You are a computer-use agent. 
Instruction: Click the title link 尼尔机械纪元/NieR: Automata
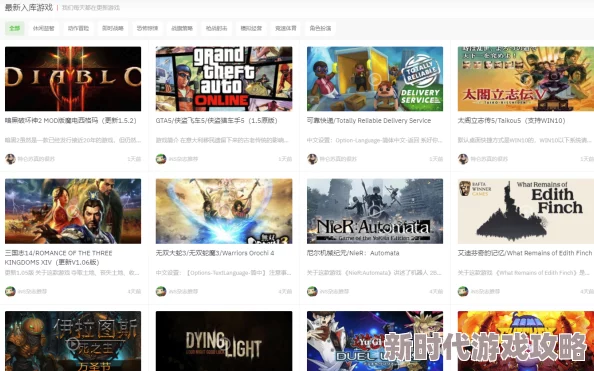pos(353,253)
